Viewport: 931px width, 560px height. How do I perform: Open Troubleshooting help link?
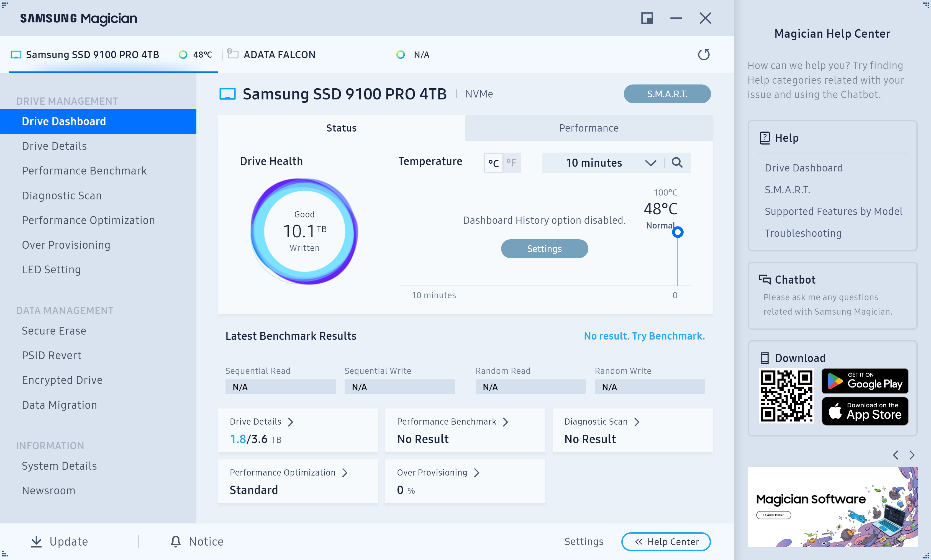point(803,233)
